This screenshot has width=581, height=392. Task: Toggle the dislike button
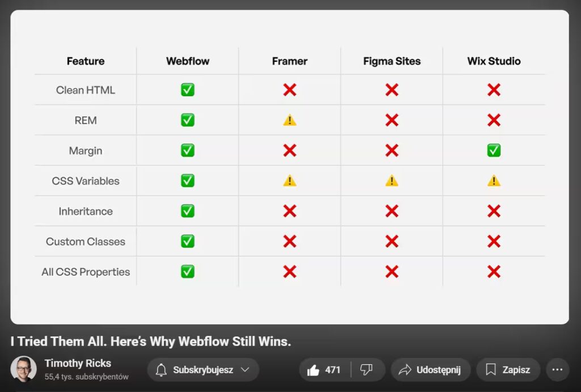[367, 369]
